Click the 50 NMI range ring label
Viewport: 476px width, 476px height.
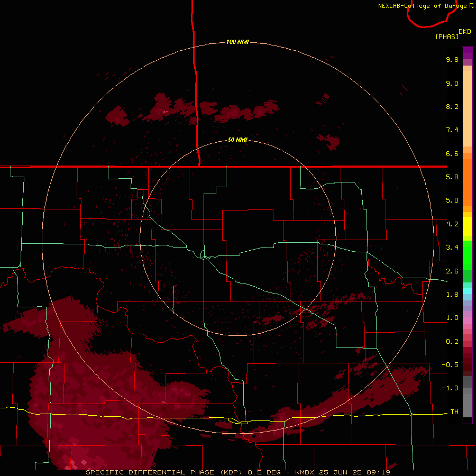[237, 140]
